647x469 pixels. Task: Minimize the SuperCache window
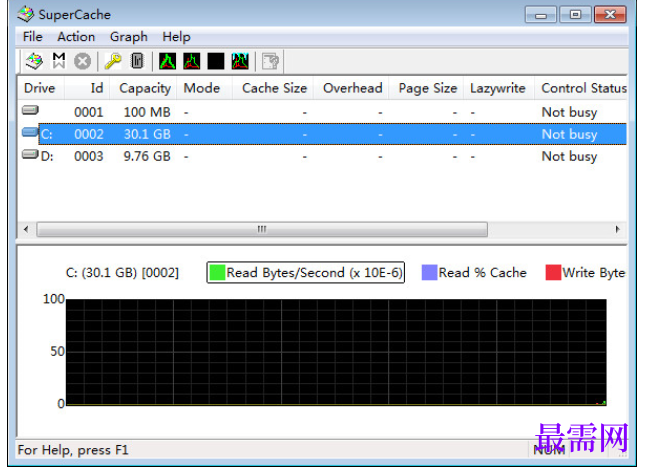541,15
